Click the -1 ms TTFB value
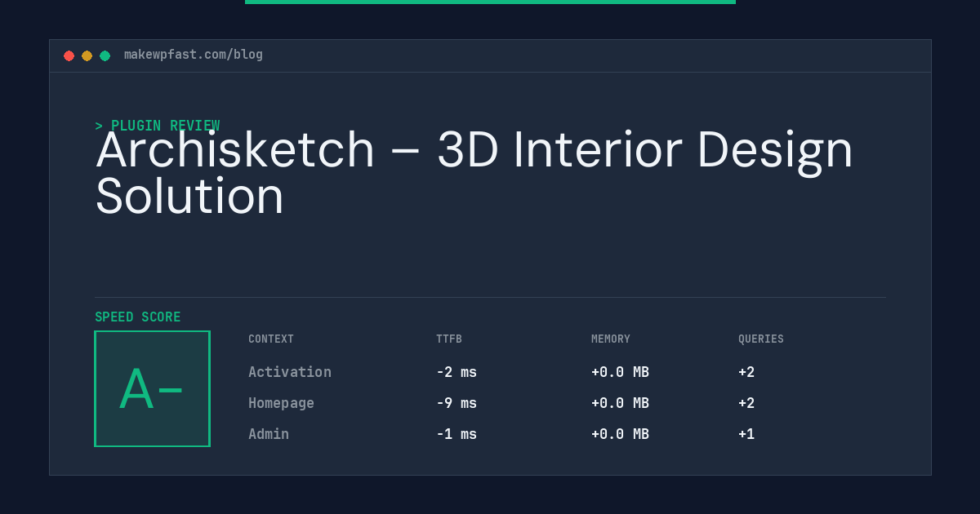The height and width of the screenshot is (514, 980). pos(457,434)
